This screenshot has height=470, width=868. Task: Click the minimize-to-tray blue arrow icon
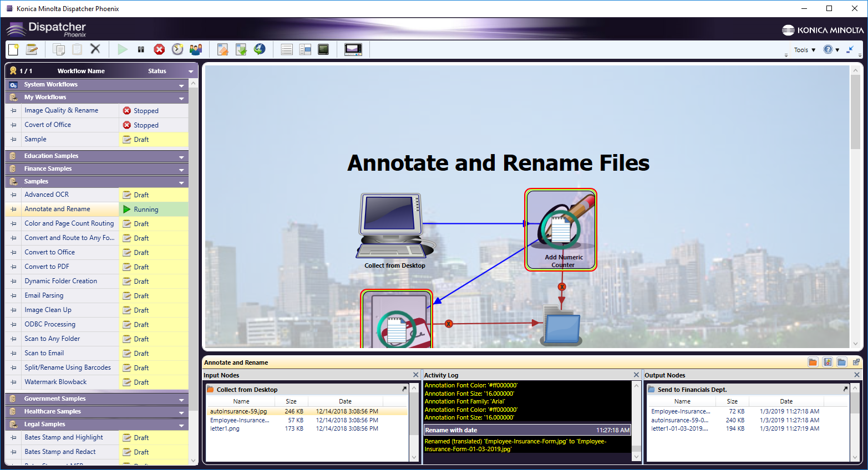(x=850, y=49)
